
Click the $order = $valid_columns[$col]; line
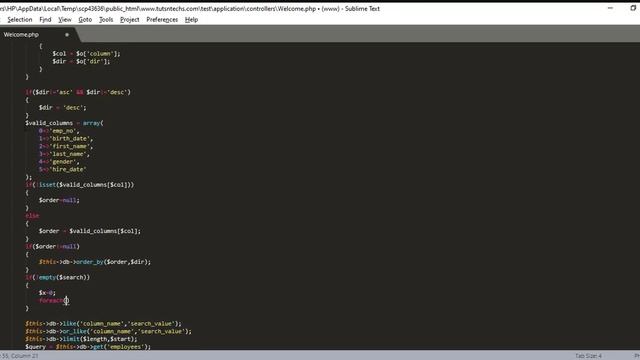coord(90,231)
